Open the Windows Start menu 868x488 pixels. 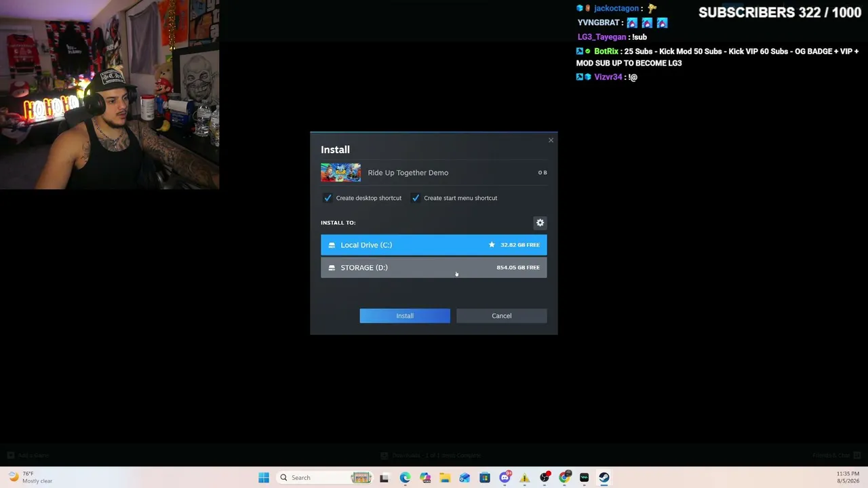click(264, 478)
